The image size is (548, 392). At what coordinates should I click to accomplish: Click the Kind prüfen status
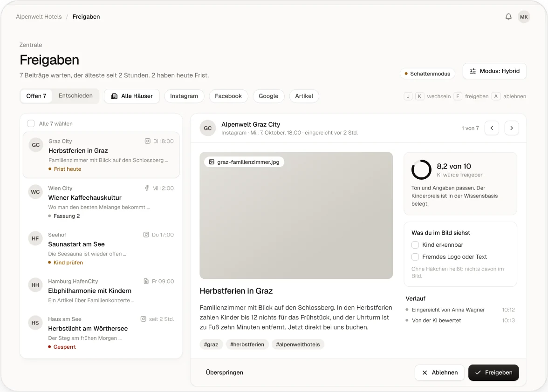[x=65, y=263]
